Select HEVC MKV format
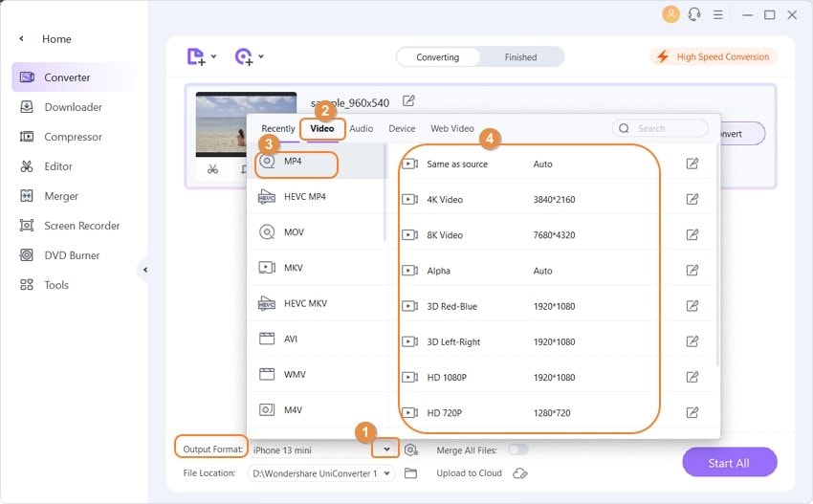 click(x=317, y=303)
